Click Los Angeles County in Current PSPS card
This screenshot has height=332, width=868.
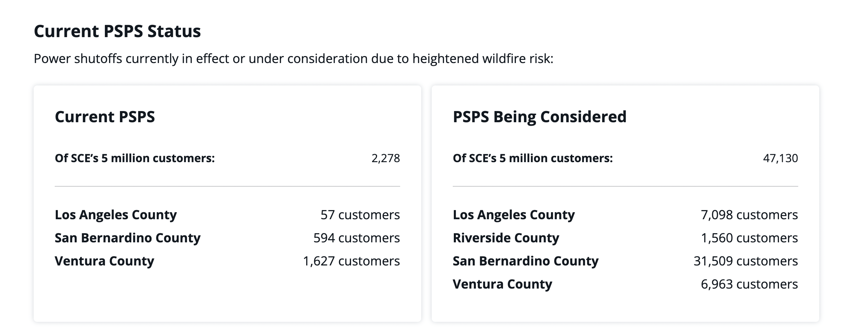click(x=116, y=215)
